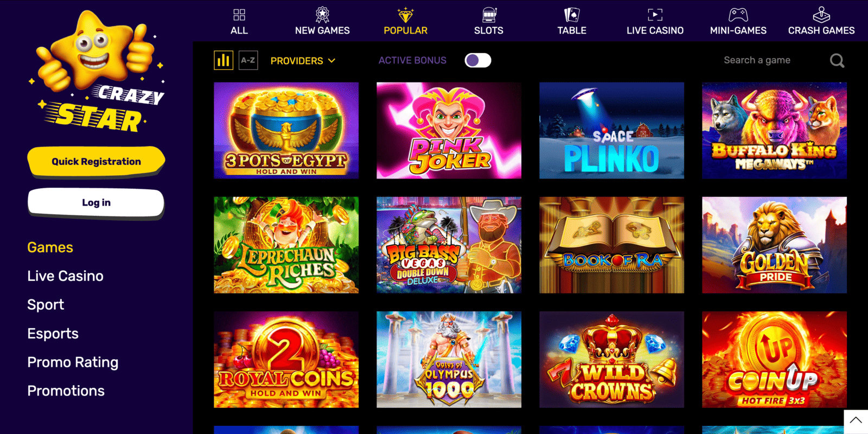Sort games alphabetically with A-Z icon
The height and width of the screenshot is (434, 868).
click(x=248, y=60)
